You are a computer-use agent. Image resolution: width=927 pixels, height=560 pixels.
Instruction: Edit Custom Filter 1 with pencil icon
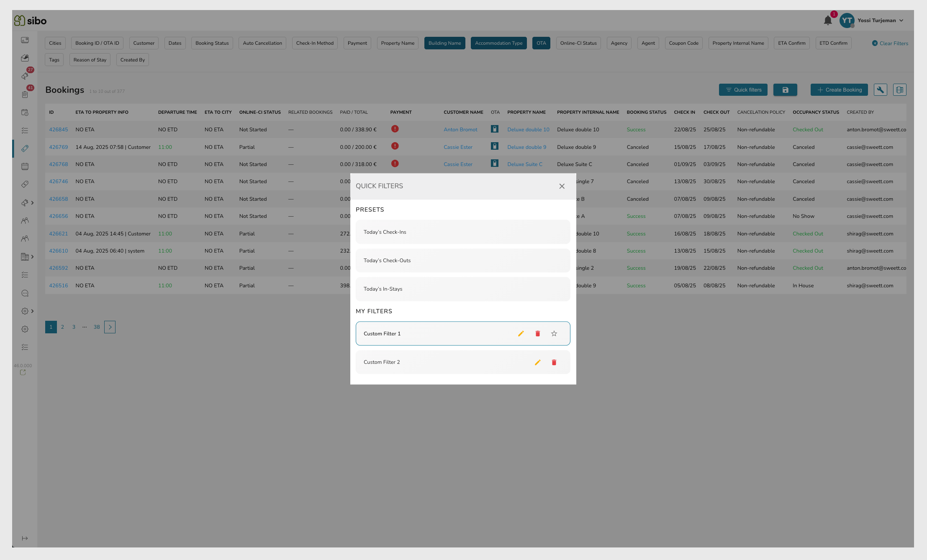pos(521,334)
